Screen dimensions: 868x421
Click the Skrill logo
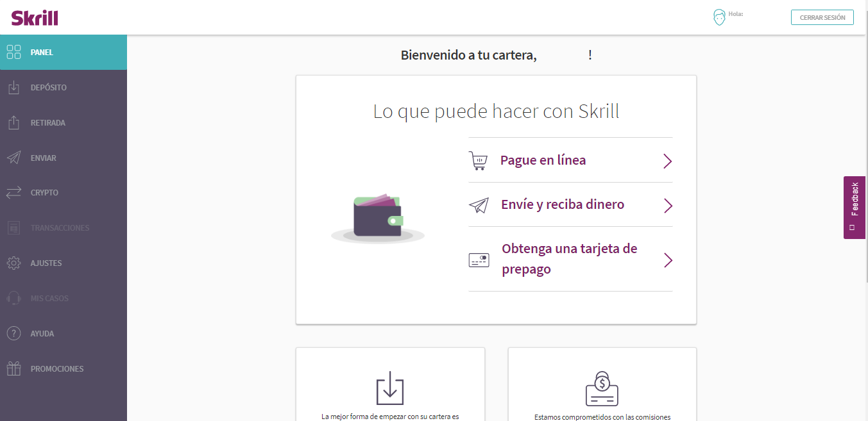click(x=35, y=18)
